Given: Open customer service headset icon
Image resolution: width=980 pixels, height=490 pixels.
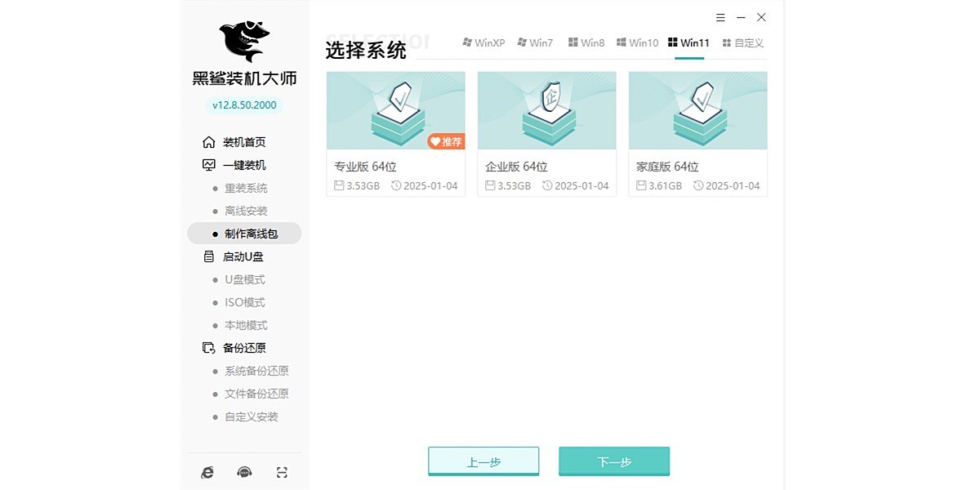Looking at the screenshot, I should 244,471.
